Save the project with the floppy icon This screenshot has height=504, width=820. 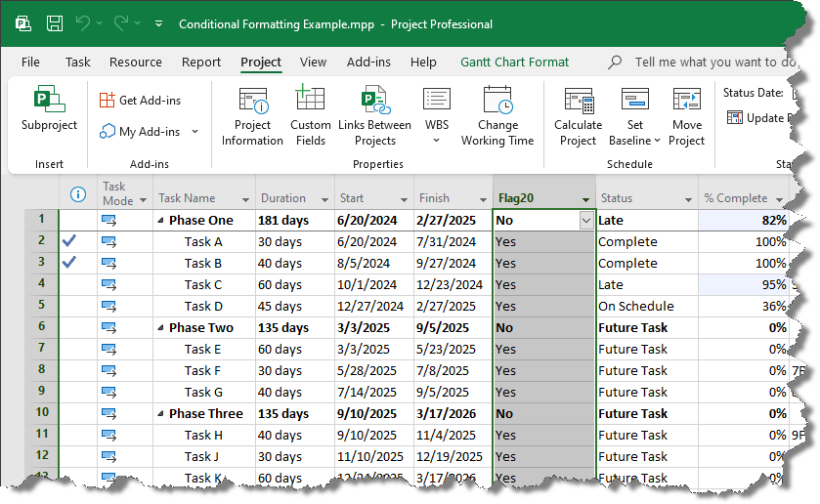click(x=55, y=23)
